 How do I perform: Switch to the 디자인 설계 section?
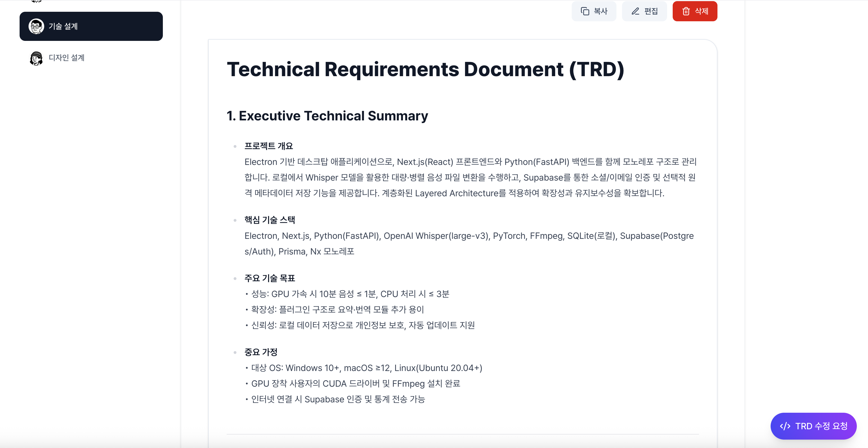[x=67, y=57]
